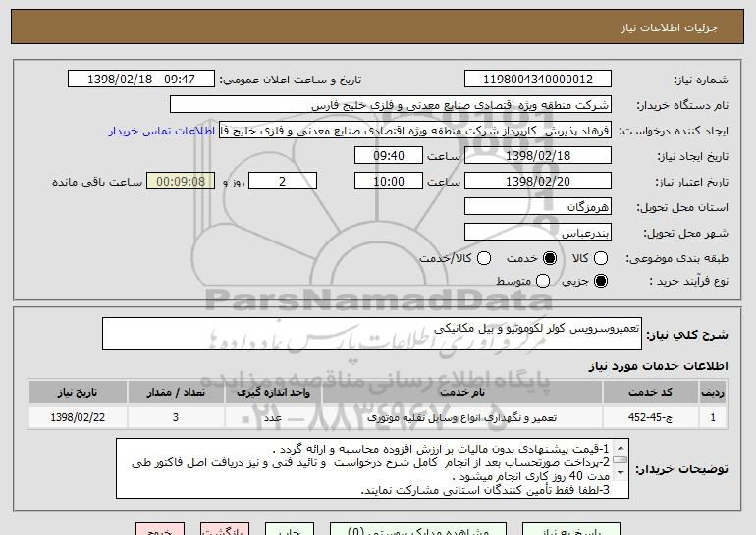Click the شهر محل تحویل label
Image resolution: width=756 pixels, height=535 pixels.
click(686, 233)
